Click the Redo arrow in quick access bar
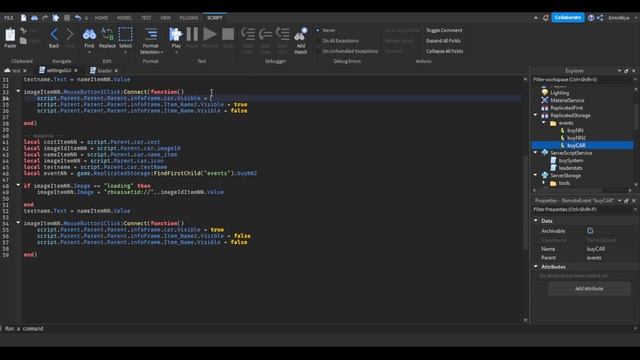Viewport: 640px width, 360px height. point(45,18)
